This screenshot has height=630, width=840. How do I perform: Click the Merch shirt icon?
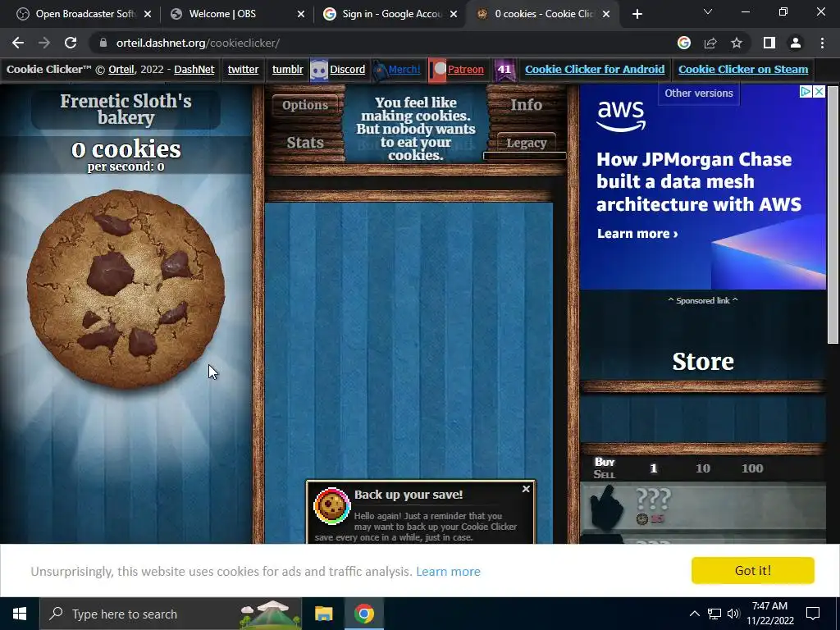click(379, 71)
